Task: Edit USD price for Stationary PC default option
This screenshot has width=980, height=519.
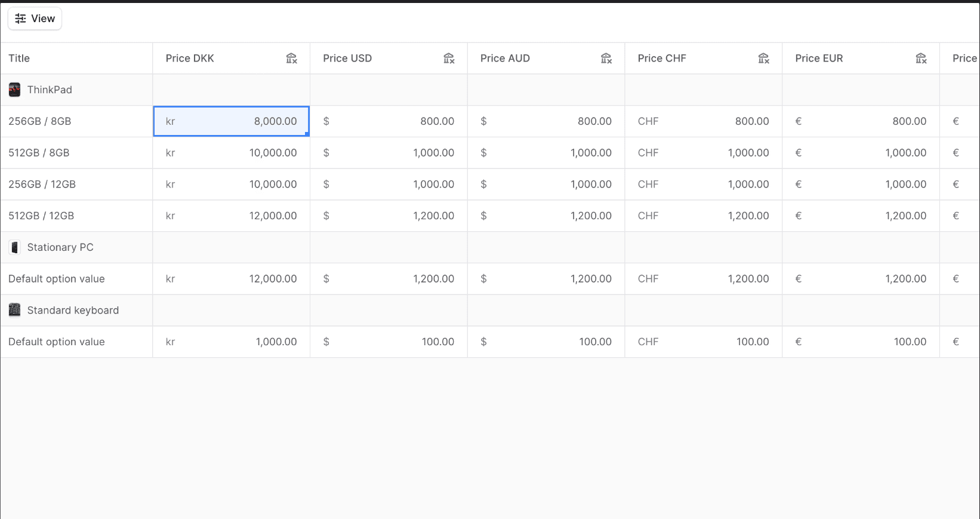Action: tap(389, 279)
